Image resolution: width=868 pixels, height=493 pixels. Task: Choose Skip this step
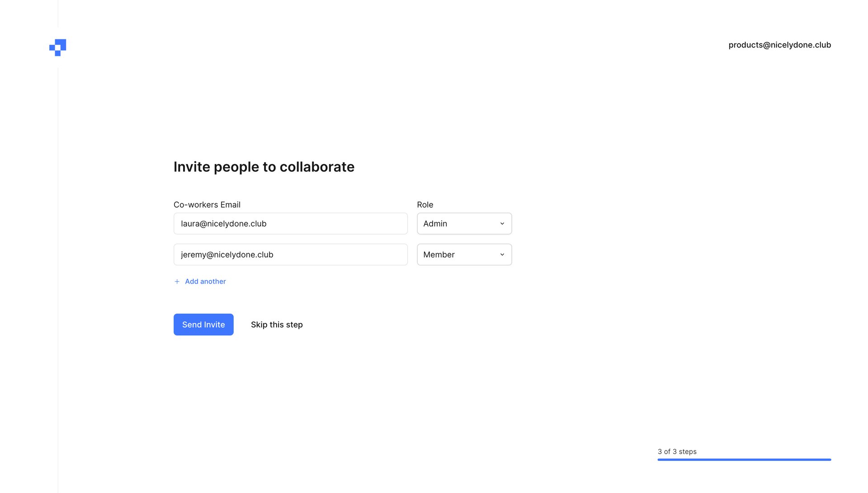click(277, 325)
